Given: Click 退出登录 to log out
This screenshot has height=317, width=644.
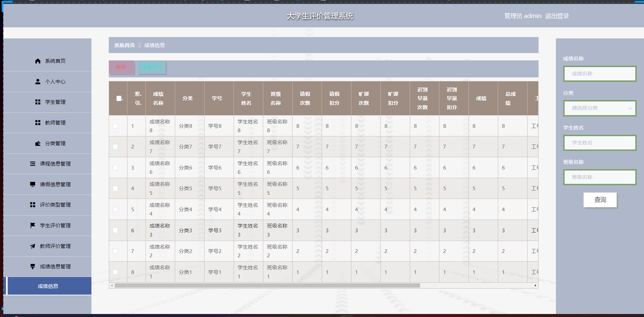Looking at the screenshot, I should (557, 16).
